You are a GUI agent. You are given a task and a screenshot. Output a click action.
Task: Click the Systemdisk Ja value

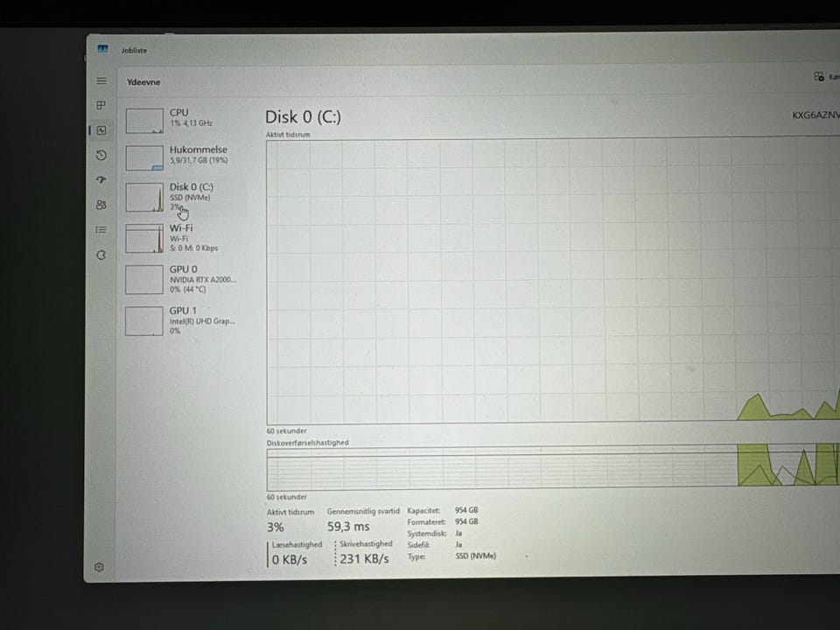click(458, 533)
